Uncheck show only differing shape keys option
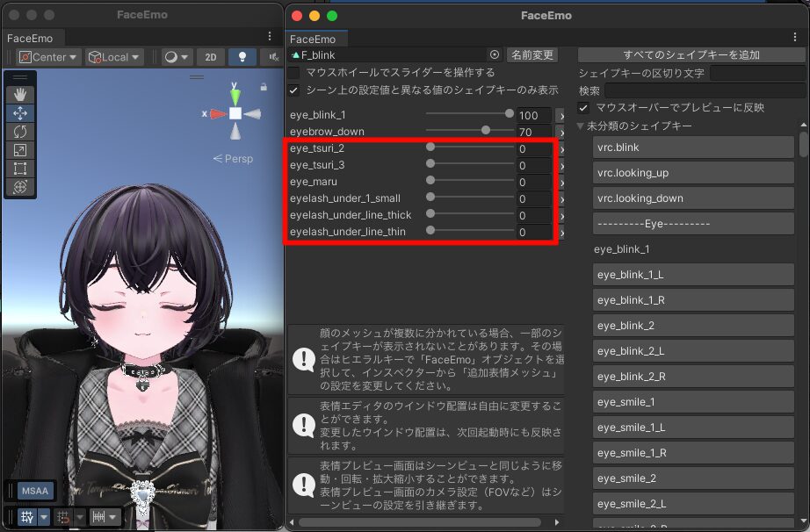 (293, 90)
